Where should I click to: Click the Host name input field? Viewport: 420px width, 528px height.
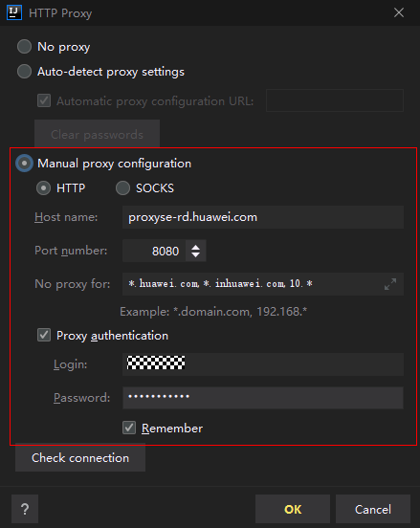point(263,217)
